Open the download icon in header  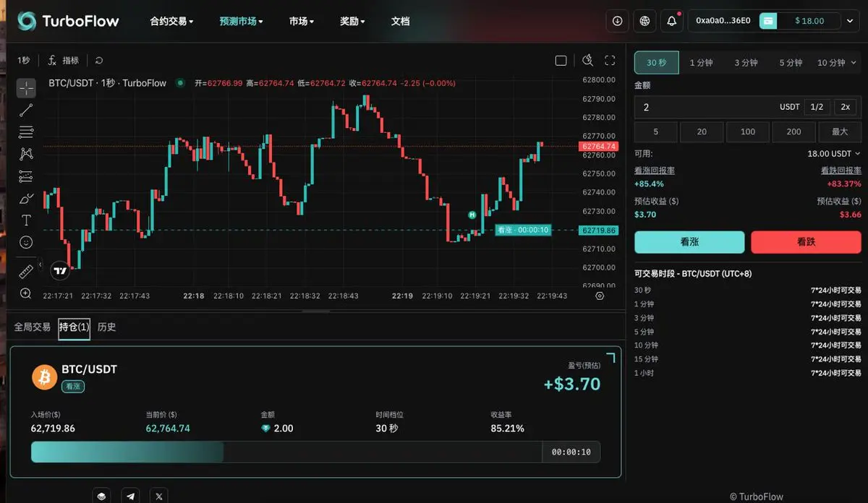click(617, 21)
